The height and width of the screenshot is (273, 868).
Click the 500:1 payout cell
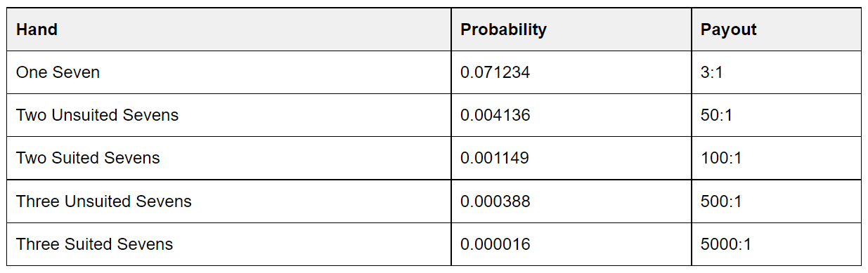tap(777, 201)
